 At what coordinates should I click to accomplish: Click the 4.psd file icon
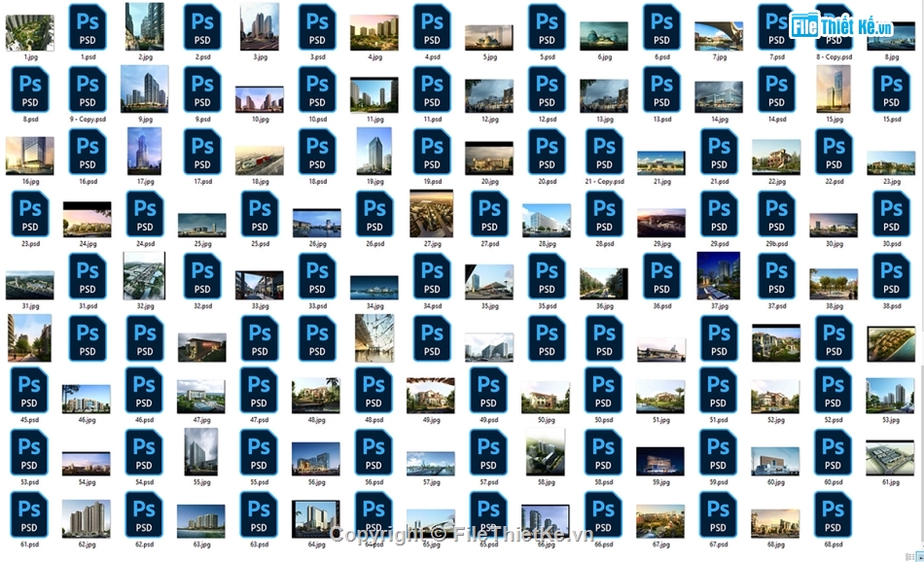tap(432, 26)
